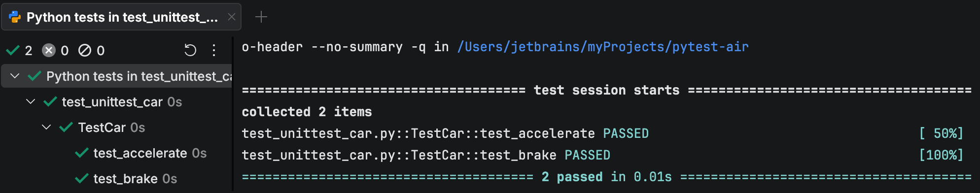Collapse the Python tests root node
980x193 pixels.
click(15, 76)
